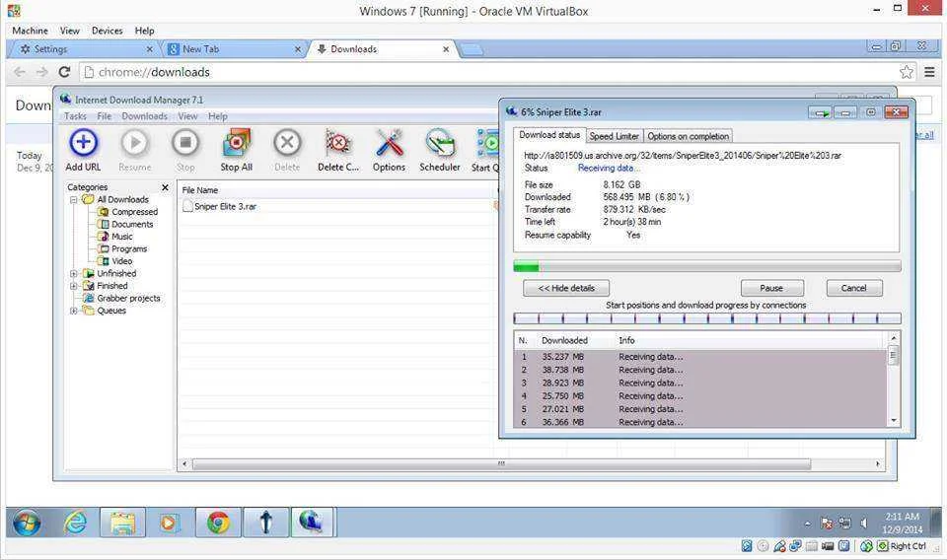Select connection row 5 with 27.021 MB
This screenshot has width=947, height=560.
point(701,409)
